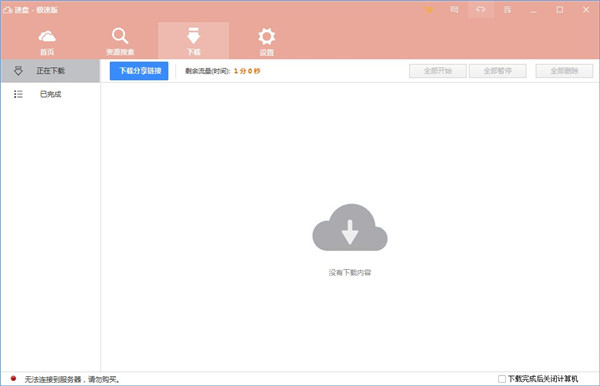
Task: Click the 全部开始 button
Action: 438,71
